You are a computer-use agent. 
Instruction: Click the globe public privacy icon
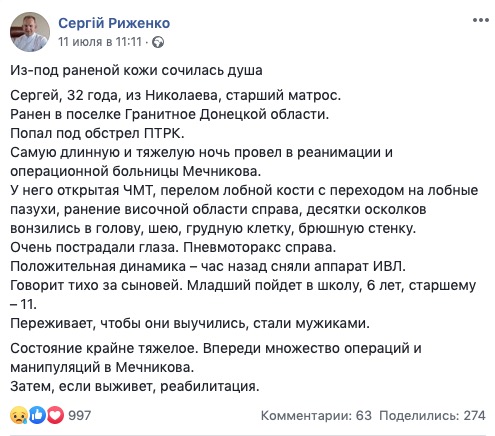[158, 42]
